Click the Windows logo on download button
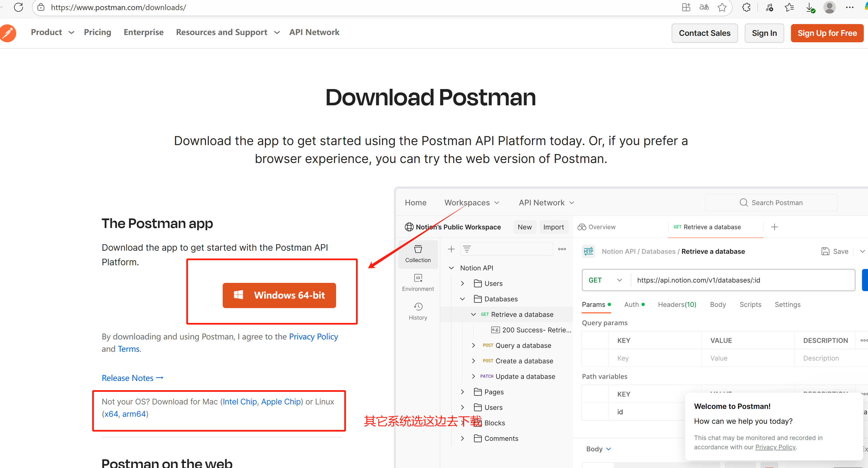 (238, 295)
